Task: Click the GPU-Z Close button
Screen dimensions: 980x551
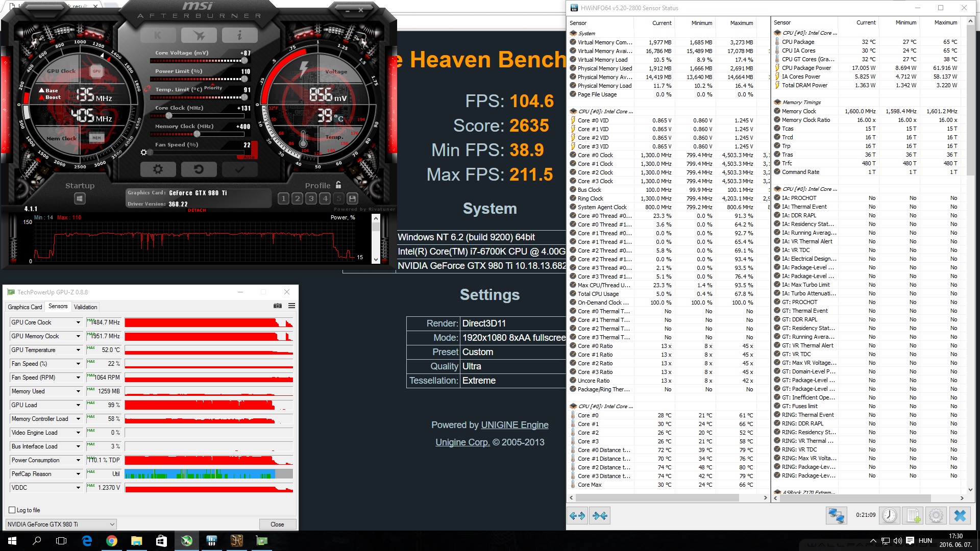Action: click(x=277, y=524)
